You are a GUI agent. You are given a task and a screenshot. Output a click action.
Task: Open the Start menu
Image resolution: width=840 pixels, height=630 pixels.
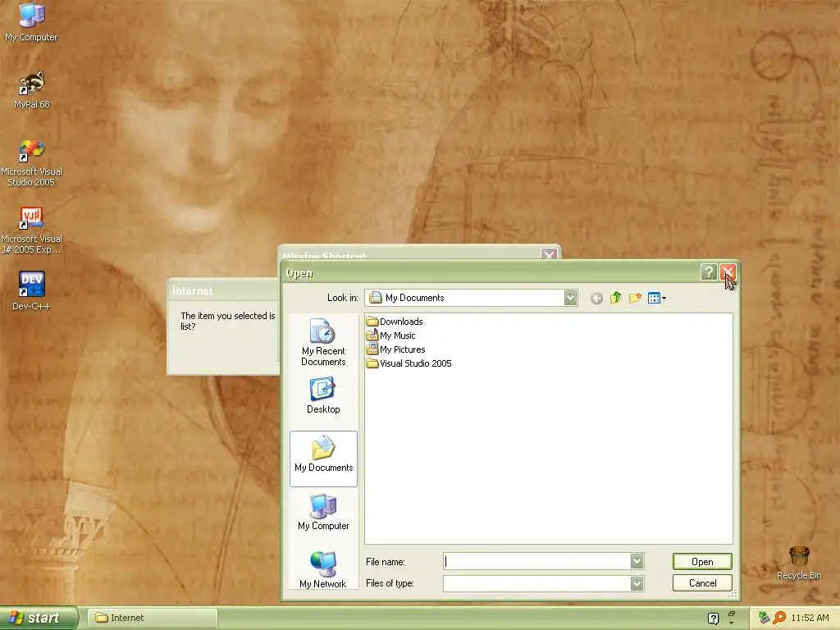point(38,618)
